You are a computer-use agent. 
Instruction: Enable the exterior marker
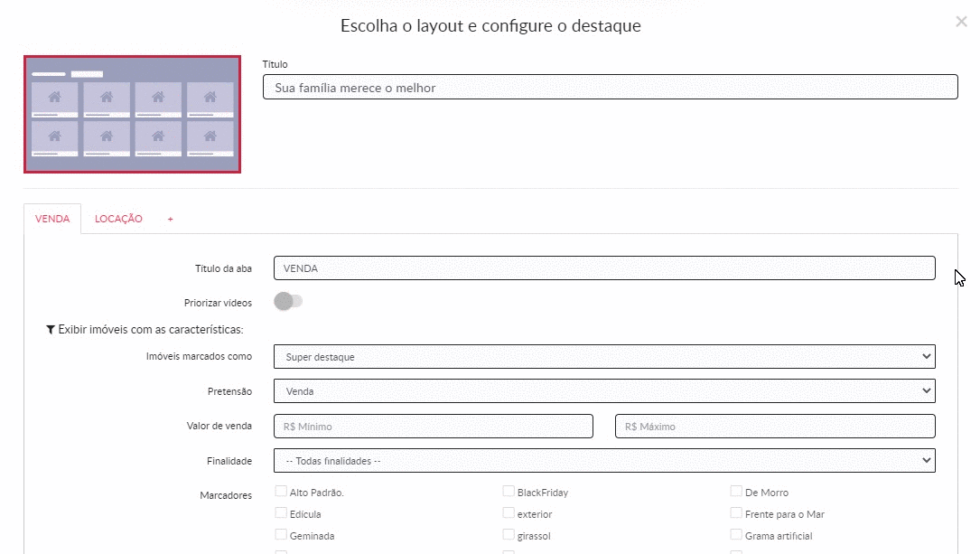(x=509, y=513)
